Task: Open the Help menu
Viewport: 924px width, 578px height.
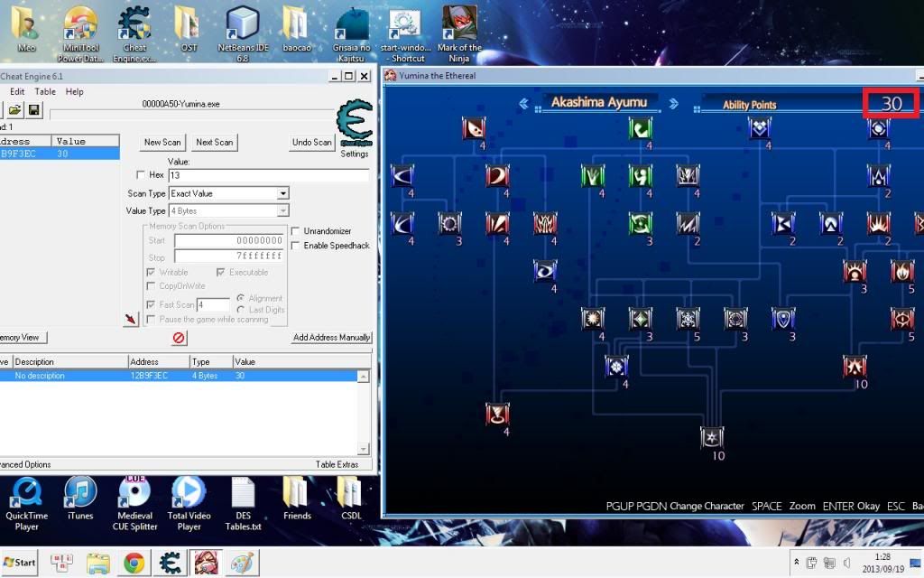Action: click(x=74, y=91)
